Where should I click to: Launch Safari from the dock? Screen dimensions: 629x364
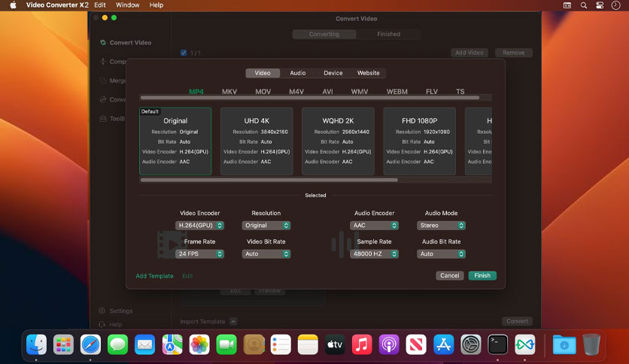[90, 344]
